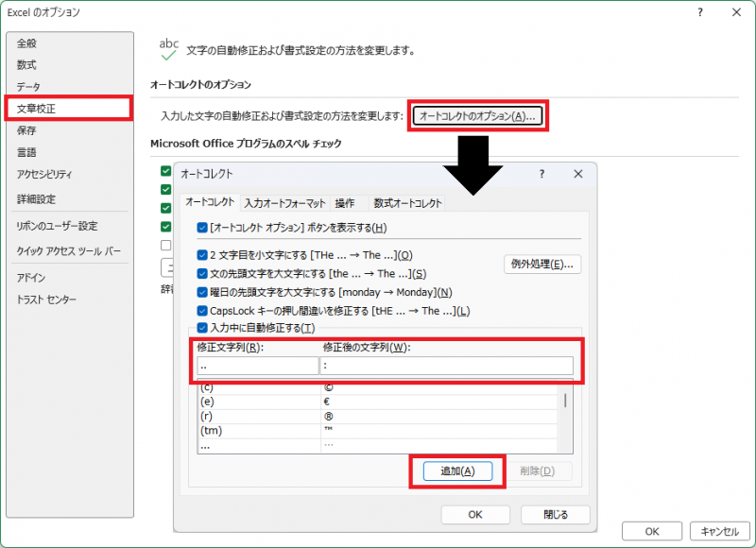Image resolution: width=756 pixels, height=548 pixels.
Task: Click the help icon in Excel options title bar
Action: pos(700,12)
